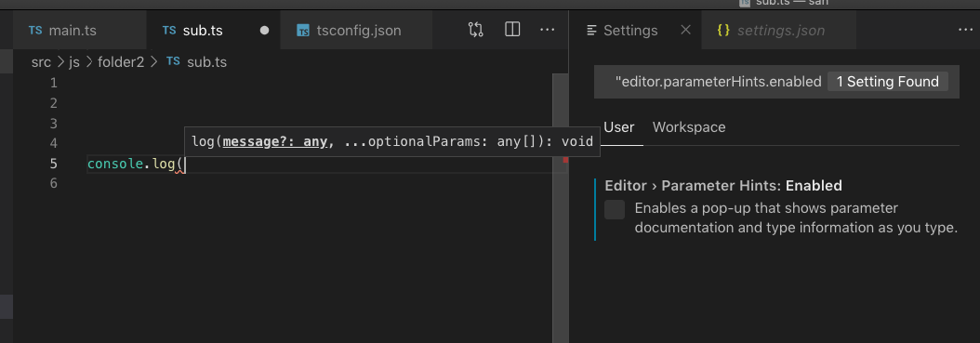Click the 1 Setting Found badge
This screenshot has height=343, width=980.
tap(888, 82)
